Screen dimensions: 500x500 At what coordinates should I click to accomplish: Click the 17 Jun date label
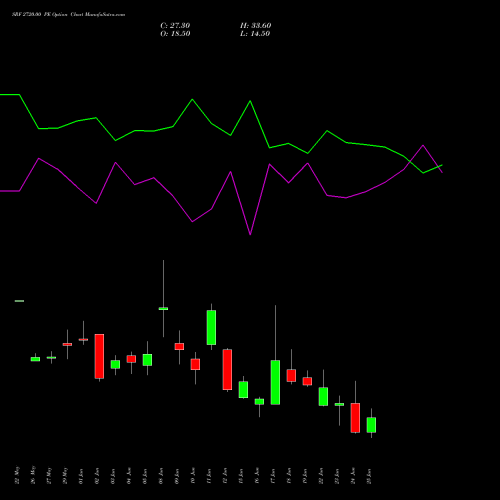pos(273,476)
